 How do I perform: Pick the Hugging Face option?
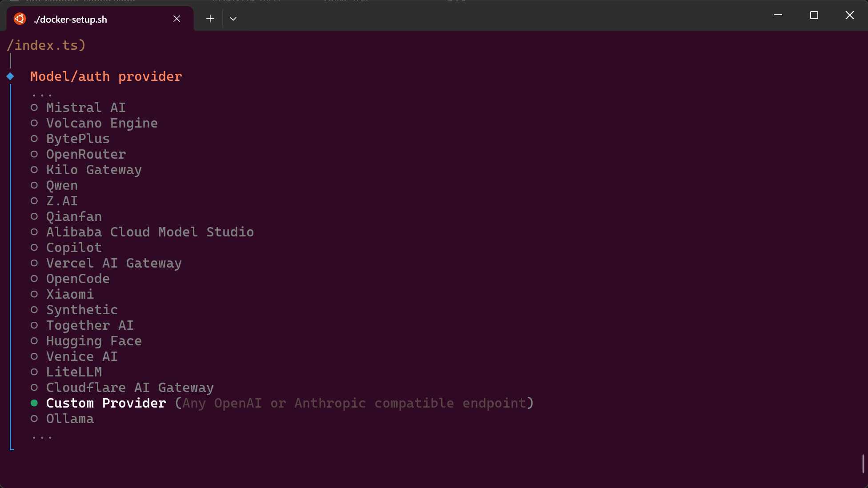pos(86,341)
